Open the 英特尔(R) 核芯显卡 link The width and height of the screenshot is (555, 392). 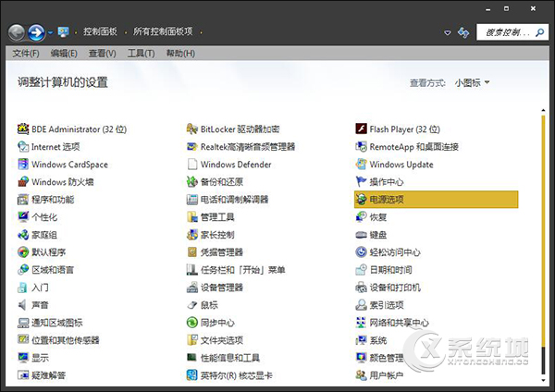237,375
